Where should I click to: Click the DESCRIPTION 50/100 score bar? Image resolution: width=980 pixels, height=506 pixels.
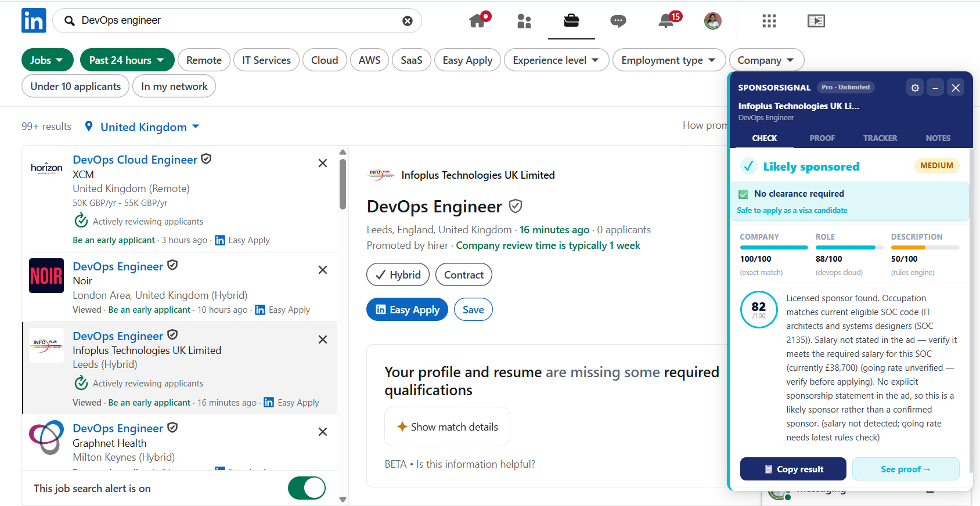click(925, 248)
